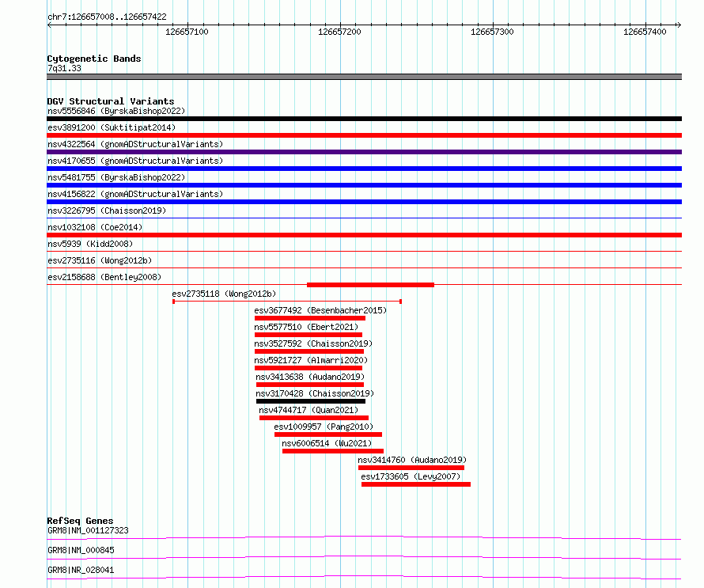Click the black bar under nsv3170428
The height and width of the screenshot is (588, 704).
pyautogui.click(x=311, y=401)
